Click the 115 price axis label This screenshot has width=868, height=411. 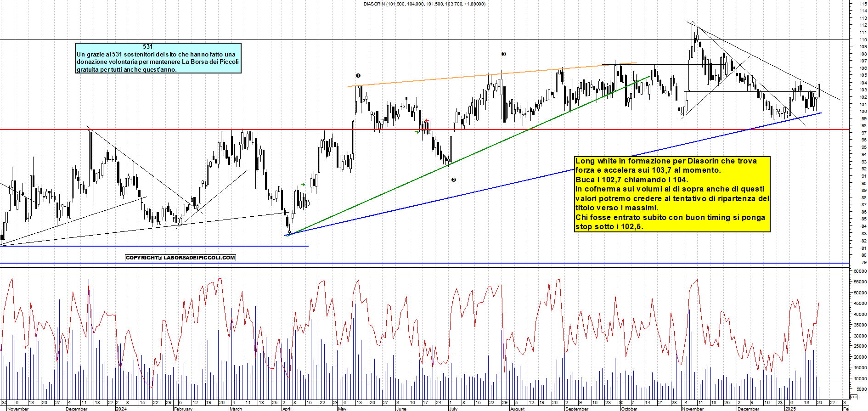click(863, 4)
